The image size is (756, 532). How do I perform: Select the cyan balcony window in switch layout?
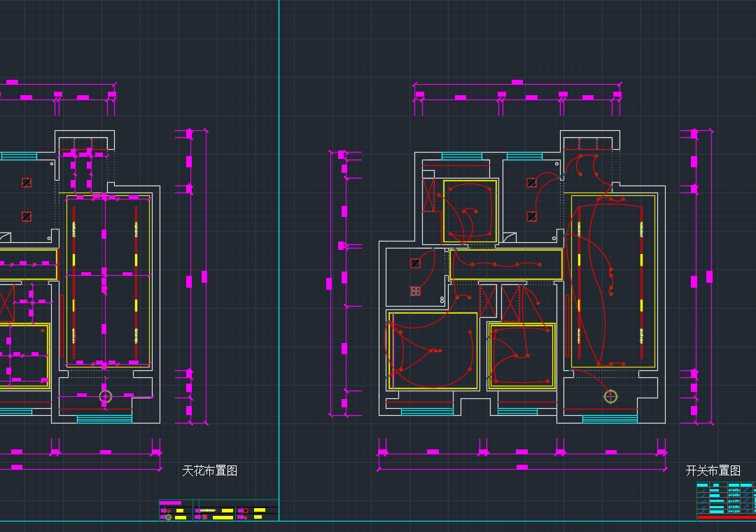click(x=610, y=419)
